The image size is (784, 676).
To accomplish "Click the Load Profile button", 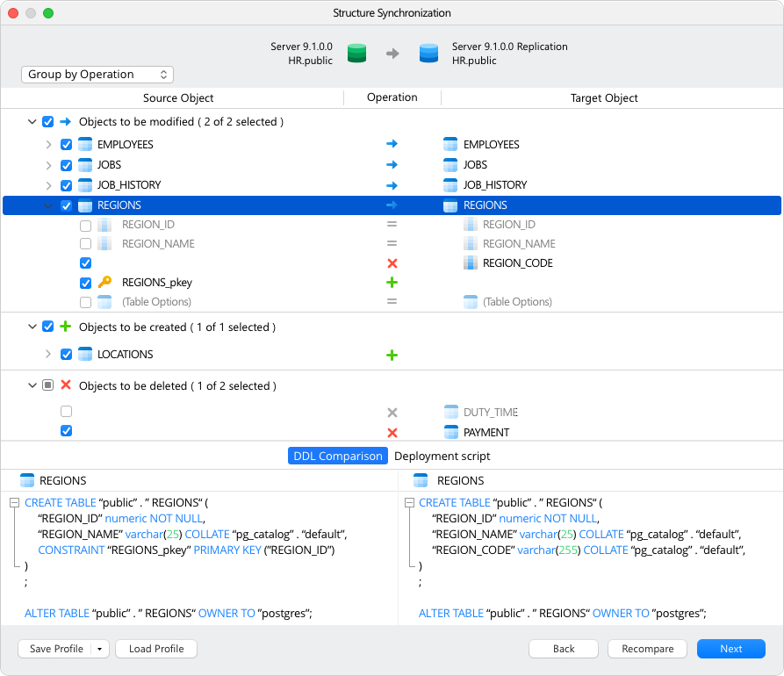I will [156, 649].
